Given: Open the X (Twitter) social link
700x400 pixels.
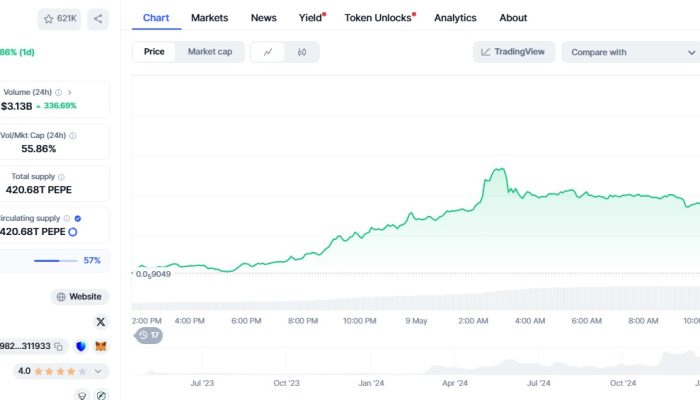Looking at the screenshot, I should click(x=100, y=321).
